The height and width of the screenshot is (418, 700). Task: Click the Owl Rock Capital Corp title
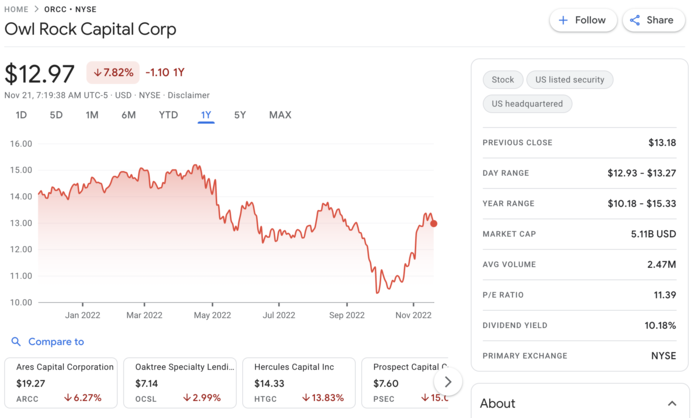click(x=90, y=29)
